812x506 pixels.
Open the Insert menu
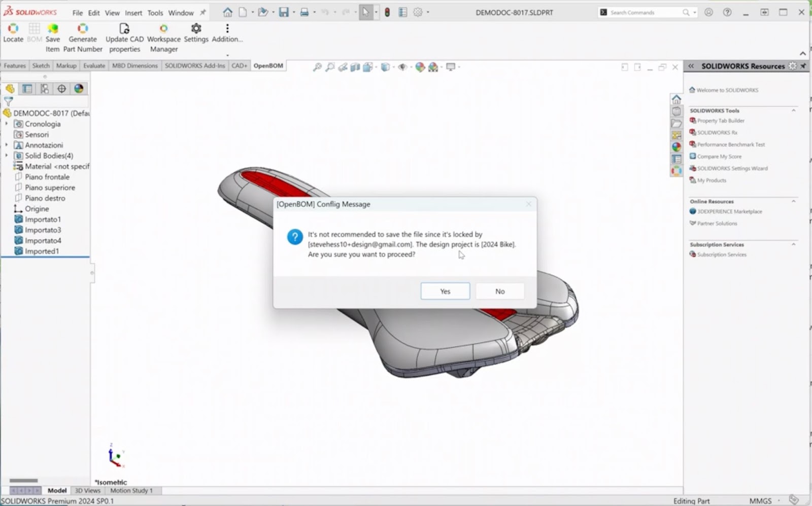click(133, 13)
